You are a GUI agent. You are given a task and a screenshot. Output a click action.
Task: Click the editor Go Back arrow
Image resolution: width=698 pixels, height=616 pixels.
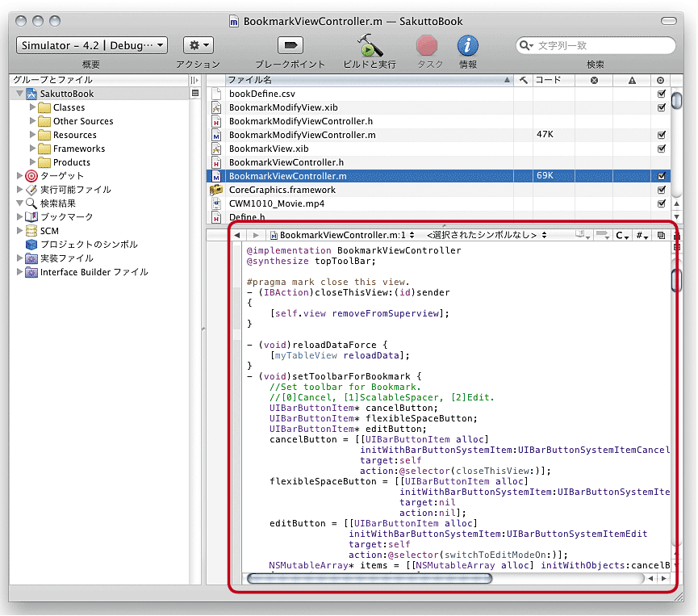tap(236, 235)
